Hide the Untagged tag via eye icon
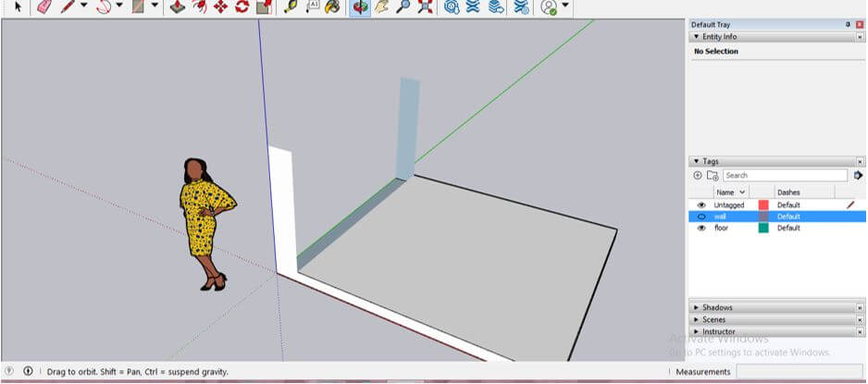Screen dimensions: 868x384 [701, 204]
